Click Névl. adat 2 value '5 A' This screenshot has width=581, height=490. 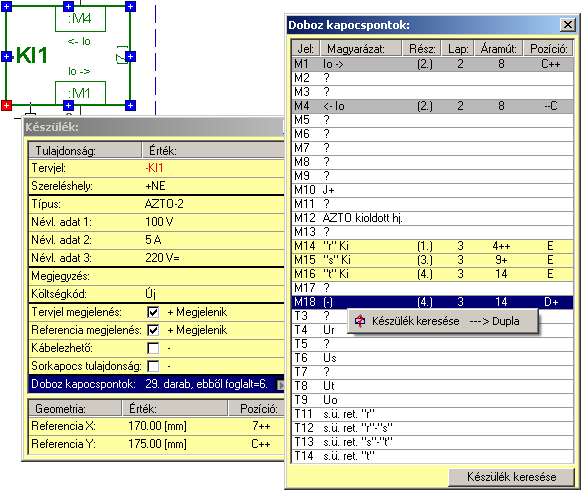153,240
